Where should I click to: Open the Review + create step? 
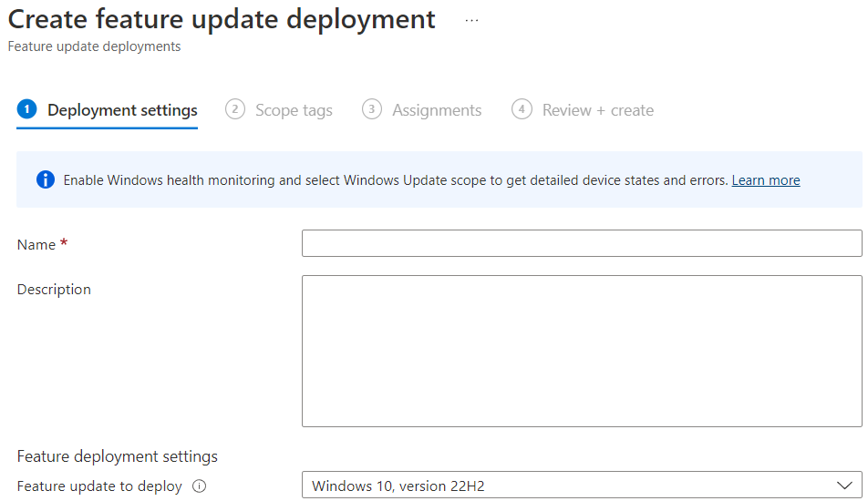pos(583,110)
